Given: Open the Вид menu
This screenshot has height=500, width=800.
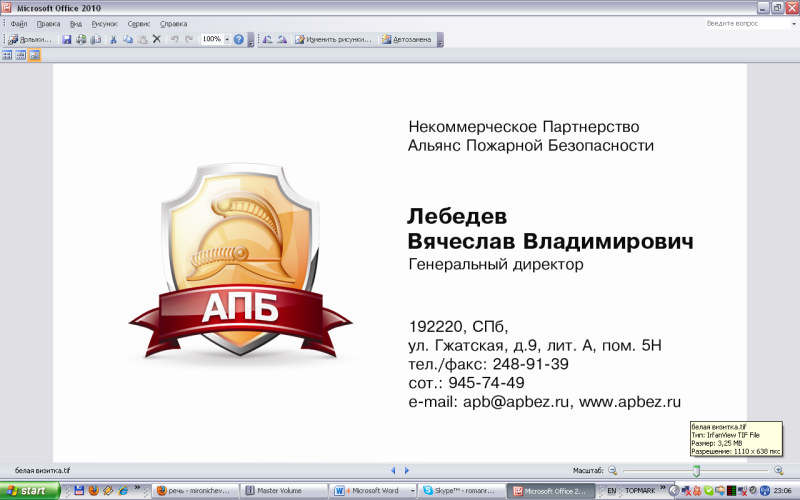Looking at the screenshot, I should coord(76,23).
